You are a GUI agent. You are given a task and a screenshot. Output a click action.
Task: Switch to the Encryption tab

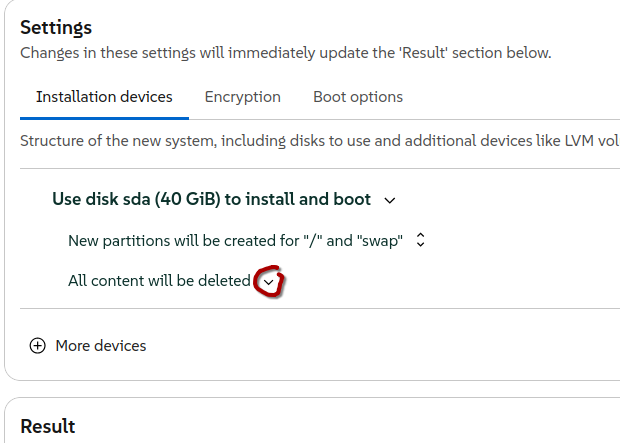pos(242,97)
